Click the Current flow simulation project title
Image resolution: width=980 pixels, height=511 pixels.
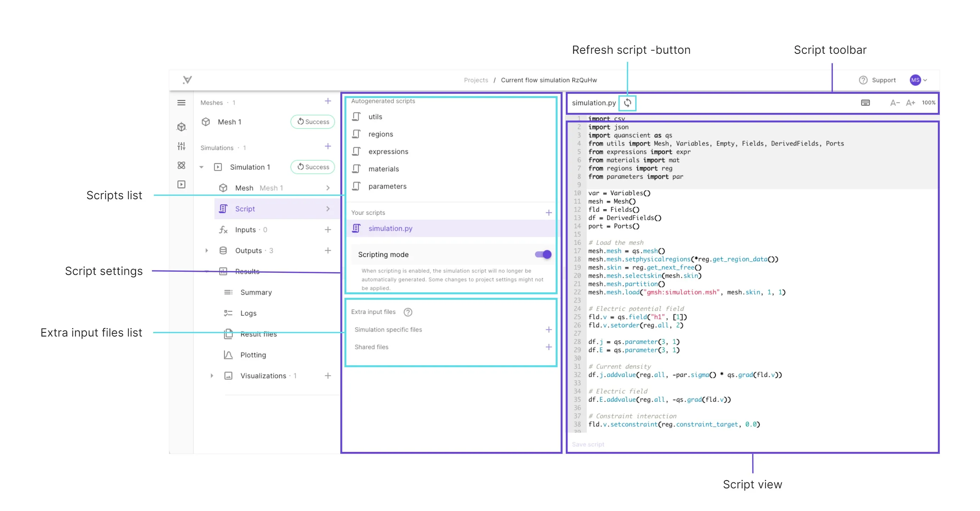[x=548, y=80]
